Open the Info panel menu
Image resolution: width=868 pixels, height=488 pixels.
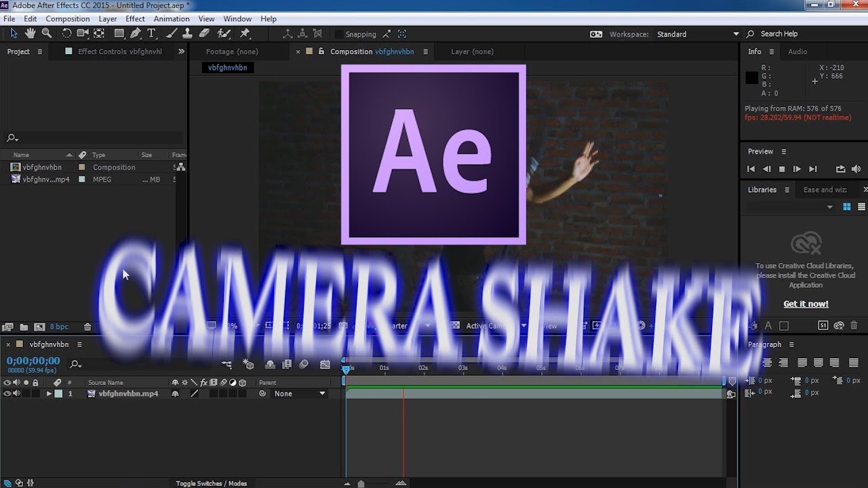(x=772, y=52)
